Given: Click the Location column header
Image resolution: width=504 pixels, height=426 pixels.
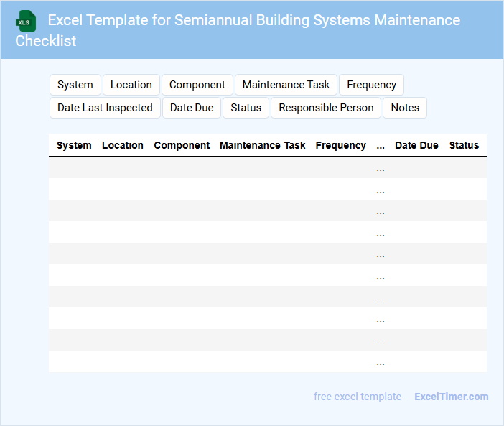Looking at the screenshot, I should click(123, 145).
